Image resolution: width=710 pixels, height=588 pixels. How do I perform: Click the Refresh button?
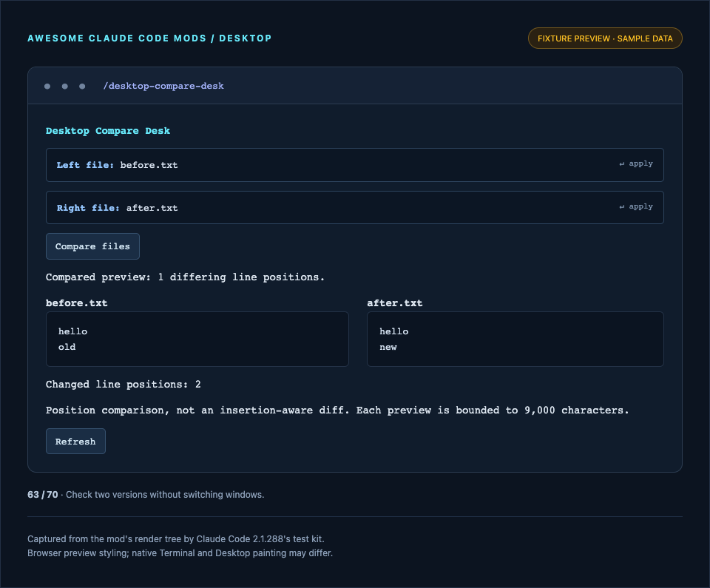tap(75, 442)
